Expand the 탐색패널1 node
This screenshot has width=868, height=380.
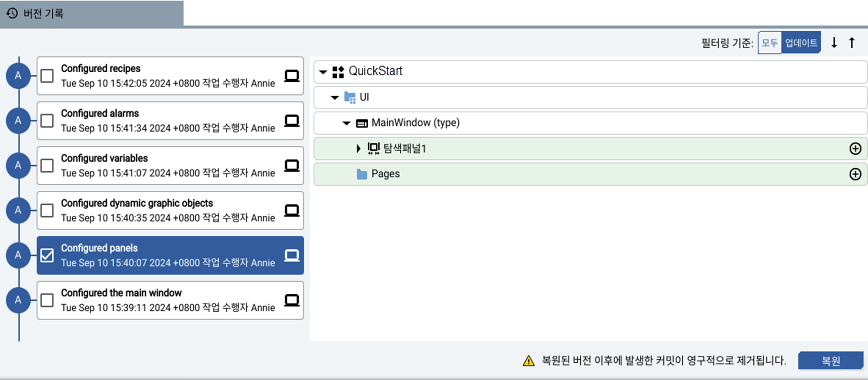click(x=358, y=148)
